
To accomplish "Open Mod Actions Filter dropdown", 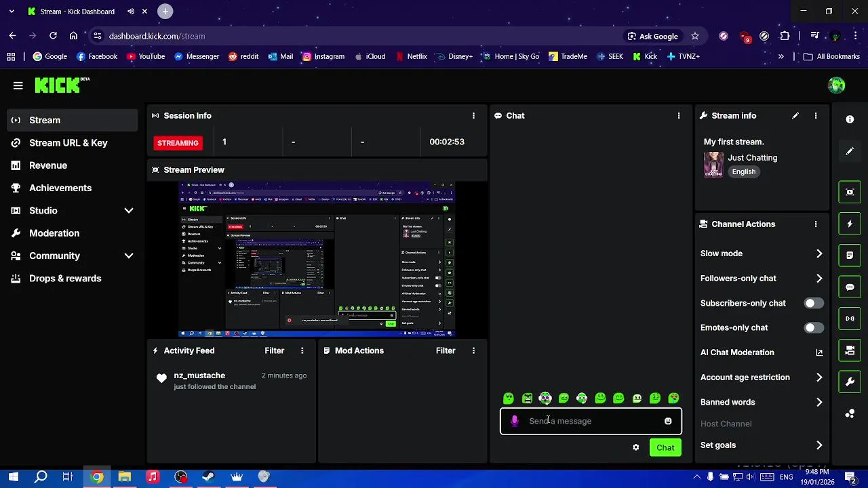I will pos(446,350).
